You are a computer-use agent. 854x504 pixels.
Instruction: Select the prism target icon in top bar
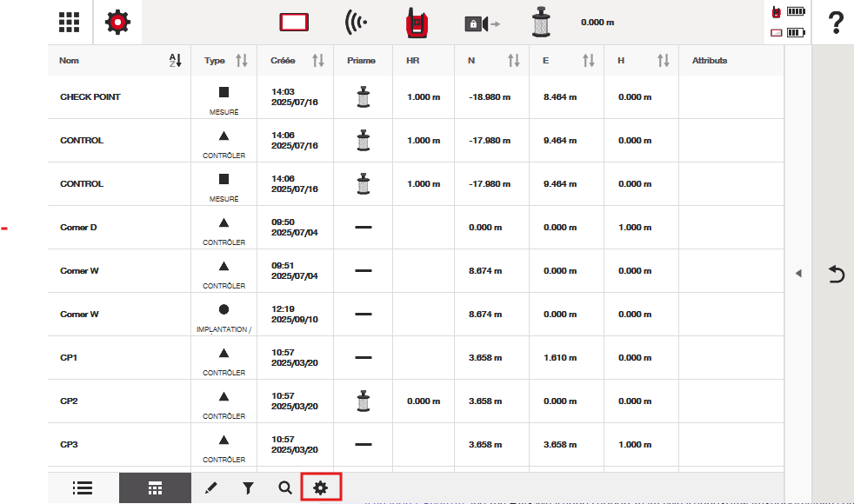click(541, 23)
